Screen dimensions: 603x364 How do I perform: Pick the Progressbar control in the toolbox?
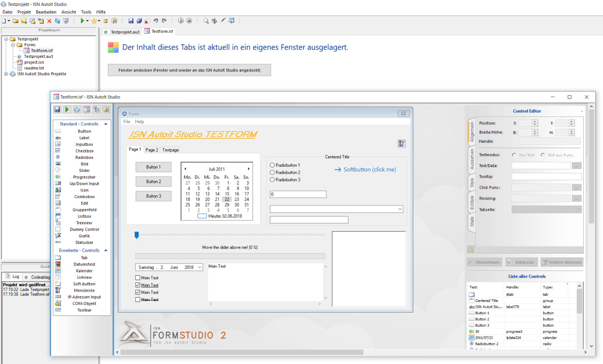pyautogui.click(x=84, y=177)
